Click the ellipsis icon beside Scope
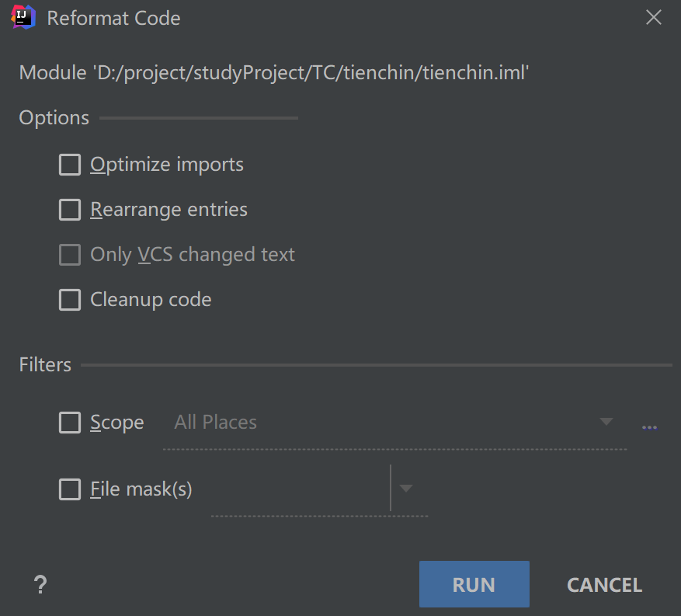This screenshot has height=616, width=681. pos(649,426)
